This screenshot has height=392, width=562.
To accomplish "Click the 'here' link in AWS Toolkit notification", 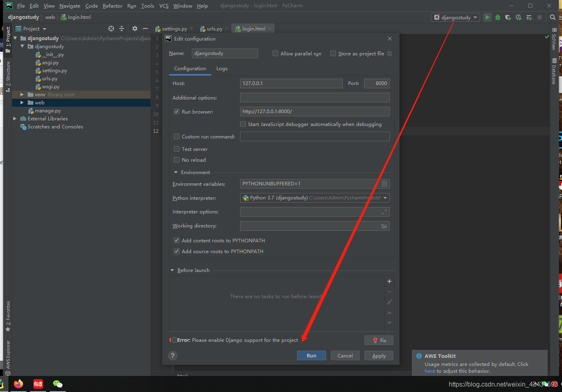I will pos(430,371).
